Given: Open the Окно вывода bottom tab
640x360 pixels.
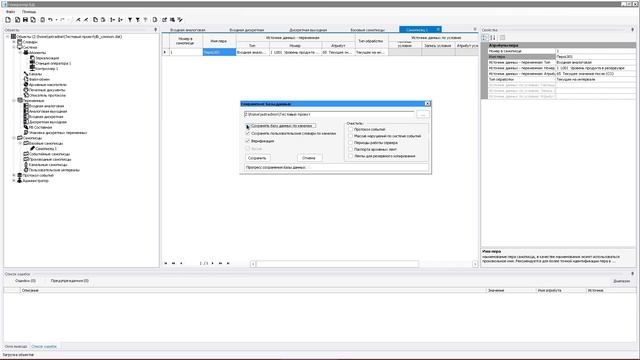Looking at the screenshot, I should [x=16, y=347].
